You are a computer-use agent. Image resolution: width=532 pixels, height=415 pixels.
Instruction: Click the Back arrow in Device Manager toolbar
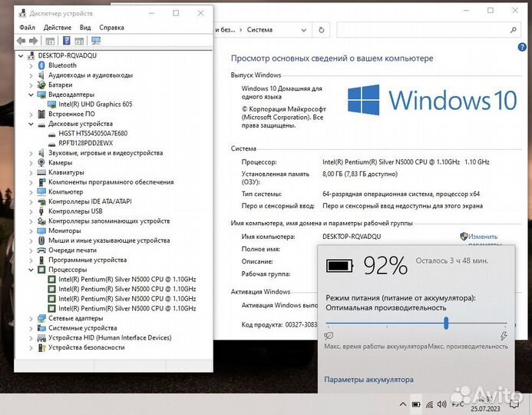[21, 41]
